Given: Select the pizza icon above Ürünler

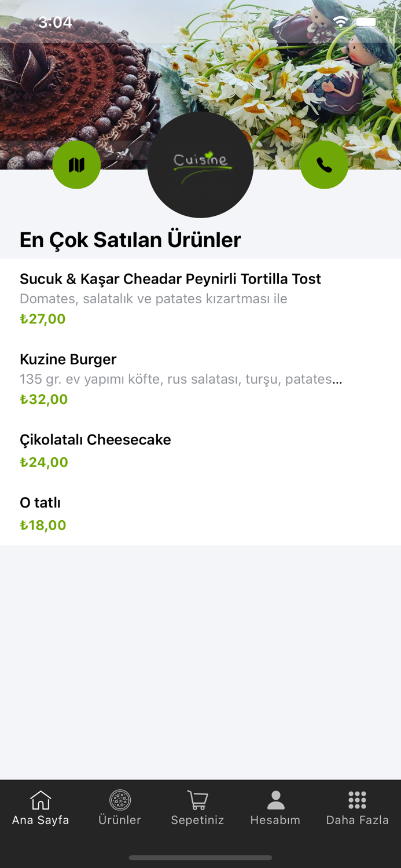Looking at the screenshot, I should point(120,799).
